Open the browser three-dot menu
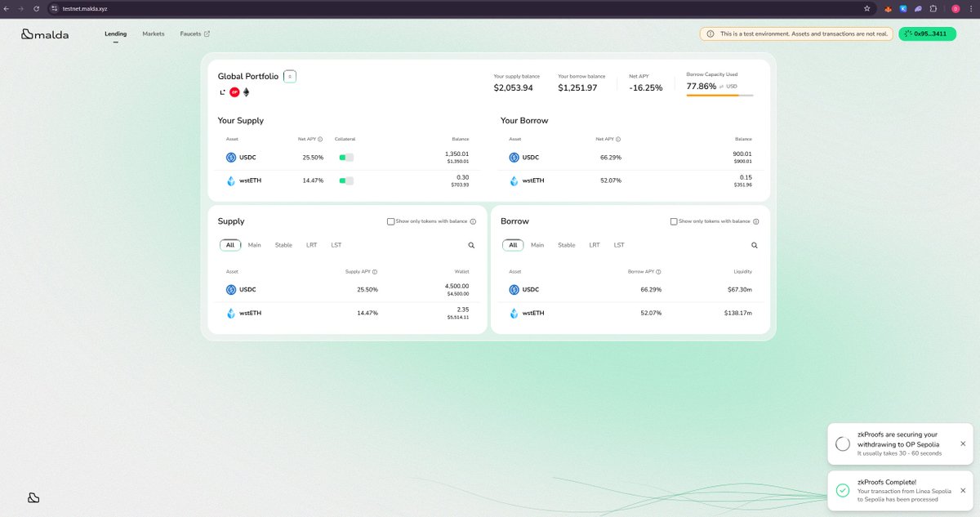This screenshot has width=980, height=517. coord(972,8)
